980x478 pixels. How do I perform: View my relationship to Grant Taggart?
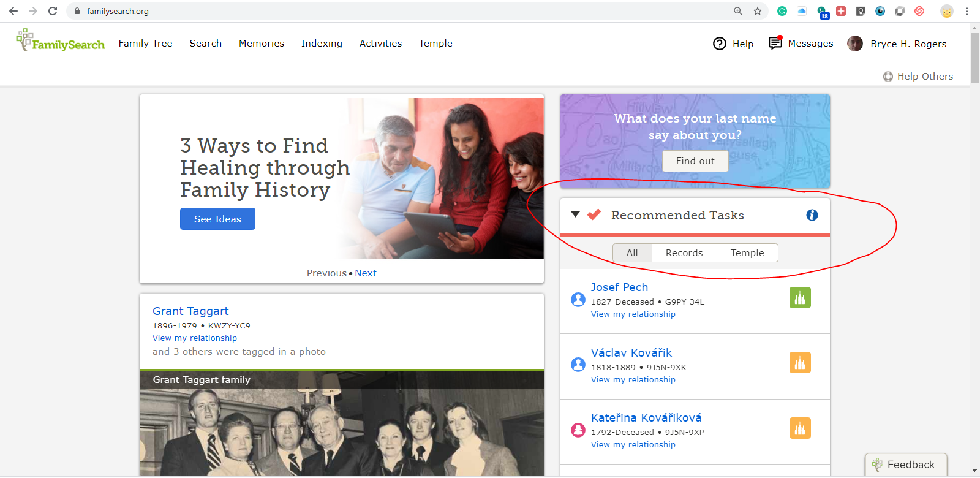[x=195, y=338]
